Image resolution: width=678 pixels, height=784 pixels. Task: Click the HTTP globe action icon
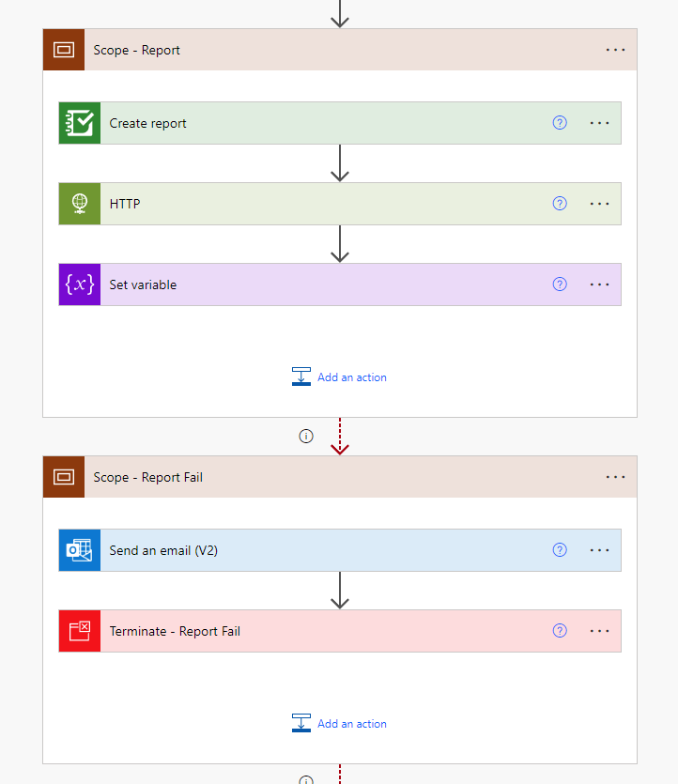point(80,204)
